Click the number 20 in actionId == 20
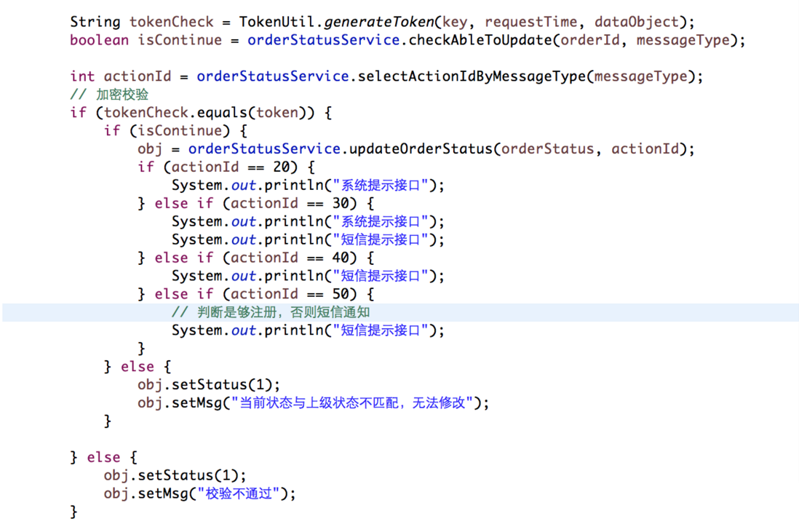 tap(281, 167)
